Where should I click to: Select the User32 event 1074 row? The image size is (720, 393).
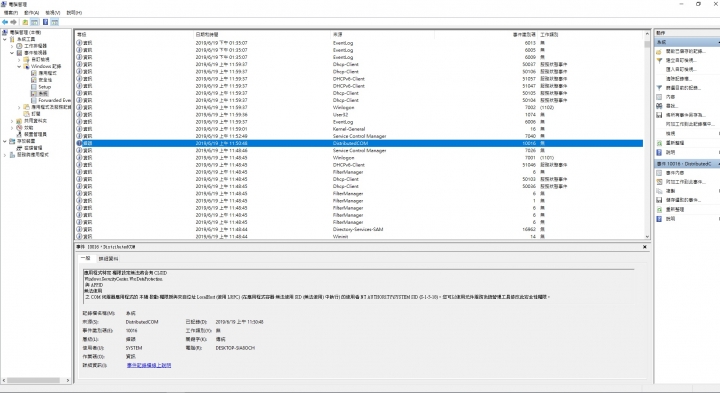tap(359, 115)
